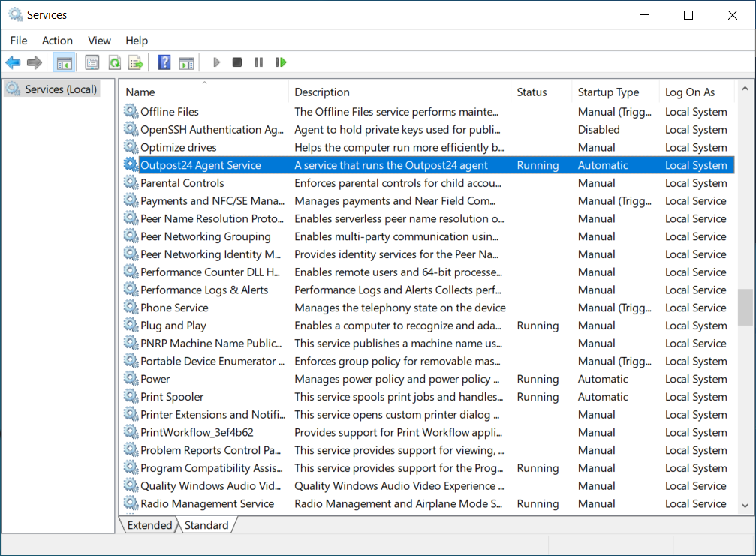Click the Restart Service toolbar icon

pos(281,62)
